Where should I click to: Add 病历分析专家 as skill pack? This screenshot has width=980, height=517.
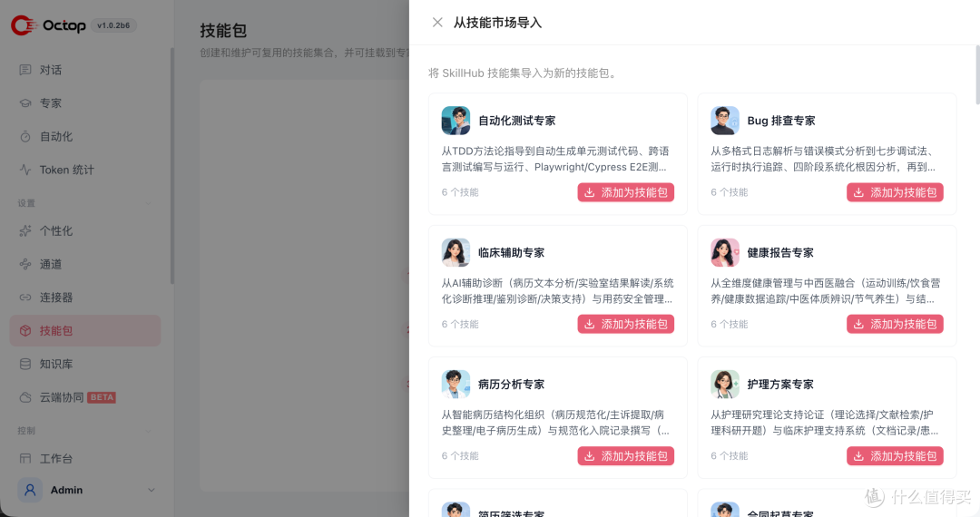(625, 456)
